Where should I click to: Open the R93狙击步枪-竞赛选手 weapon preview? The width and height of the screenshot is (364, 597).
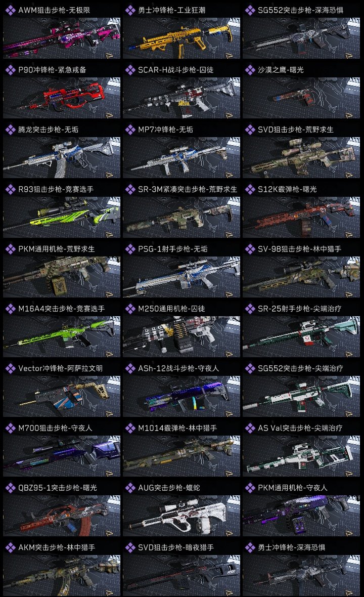(62, 218)
